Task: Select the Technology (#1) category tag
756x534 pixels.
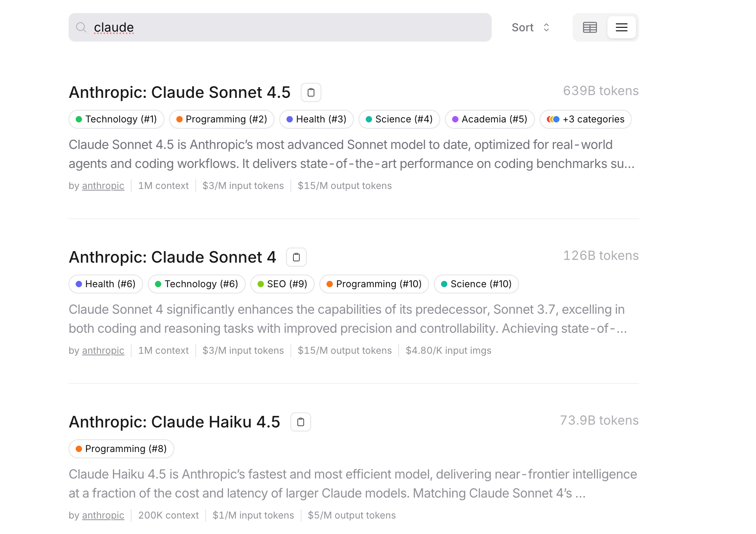Action: tap(116, 119)
